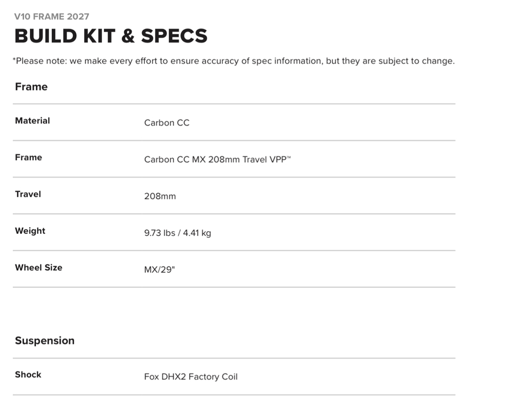Click the Shock row label

tap(28, 375)
